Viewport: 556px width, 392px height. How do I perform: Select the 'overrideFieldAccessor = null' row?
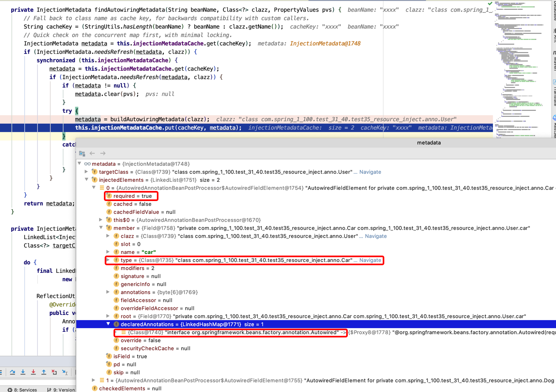point(316,308)
